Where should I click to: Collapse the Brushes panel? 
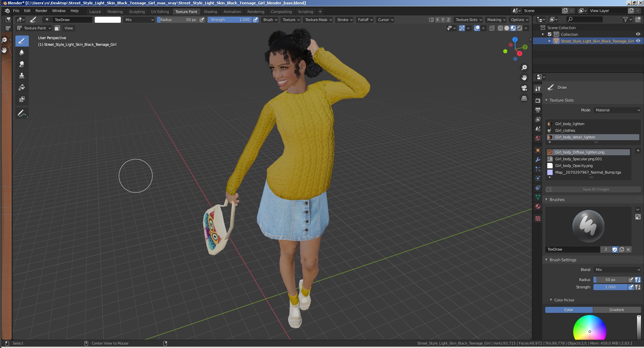coord(547,199)
